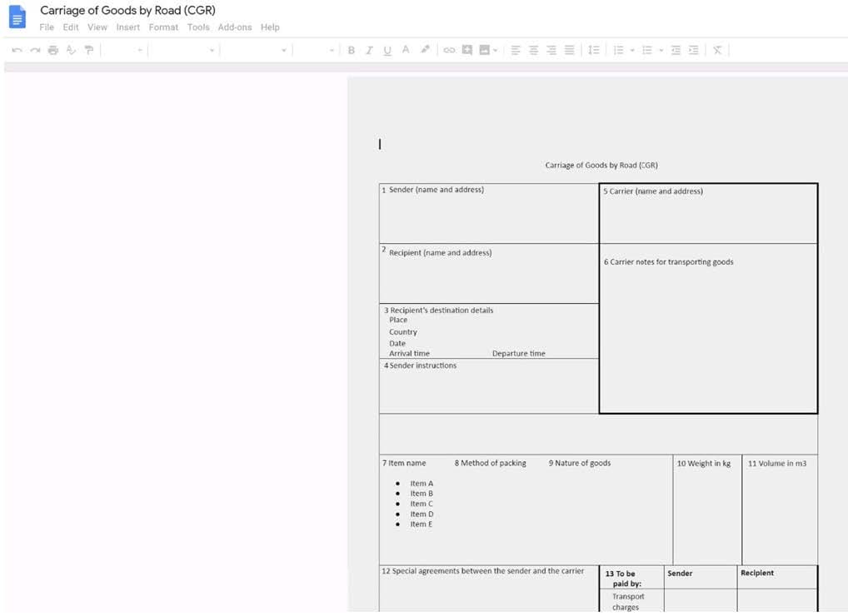This screenshot has width=848, height=616.
Task: Expand the bulleted list options arrow
Action: point(661,51)
